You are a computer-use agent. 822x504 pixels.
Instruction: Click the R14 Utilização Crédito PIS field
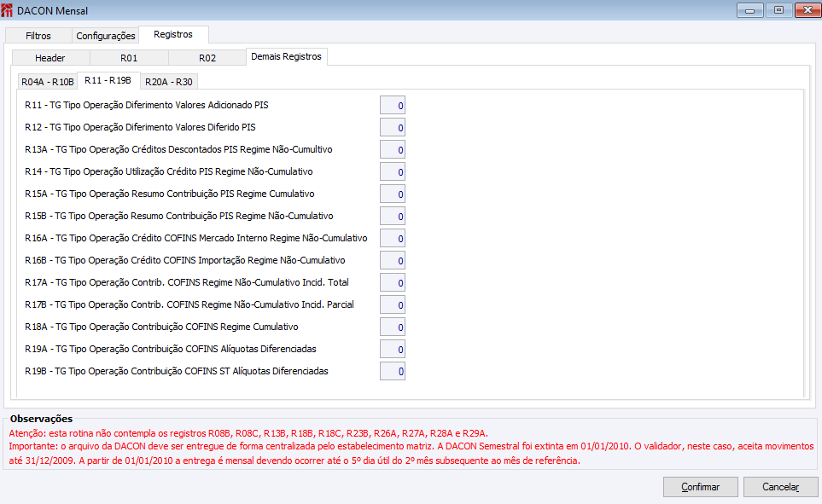393,172
